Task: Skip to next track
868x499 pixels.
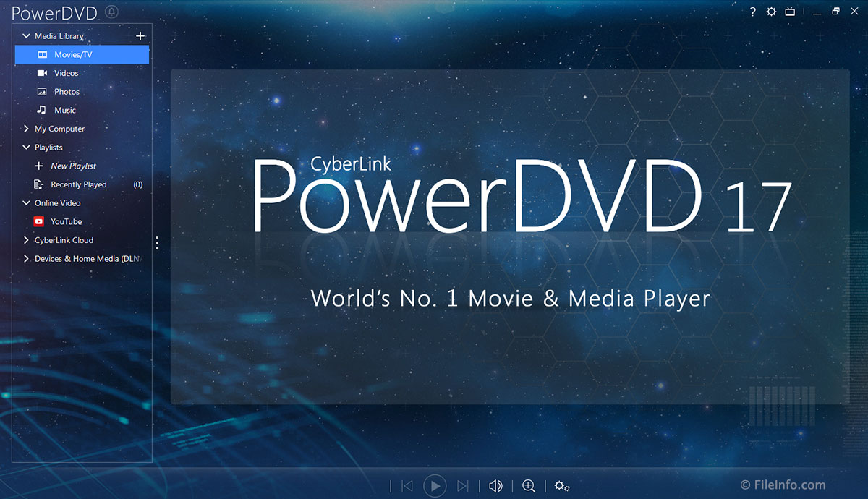Action: point(463,486)
